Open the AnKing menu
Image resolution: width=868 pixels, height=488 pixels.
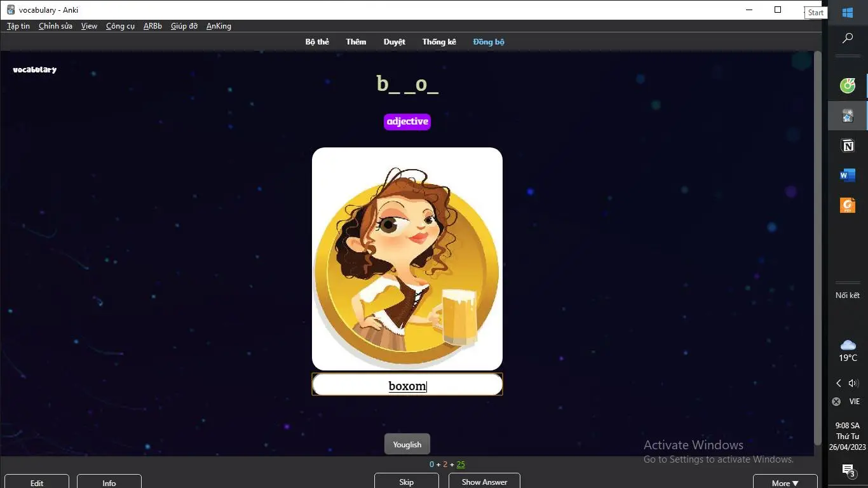[x=219, y=26]
